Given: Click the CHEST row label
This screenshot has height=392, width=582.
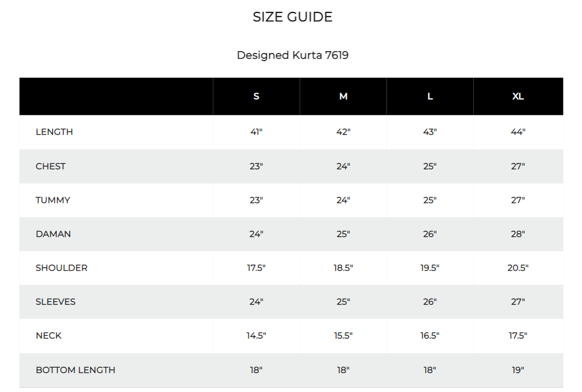Looking at the screenshot, I should coord(51,166).
